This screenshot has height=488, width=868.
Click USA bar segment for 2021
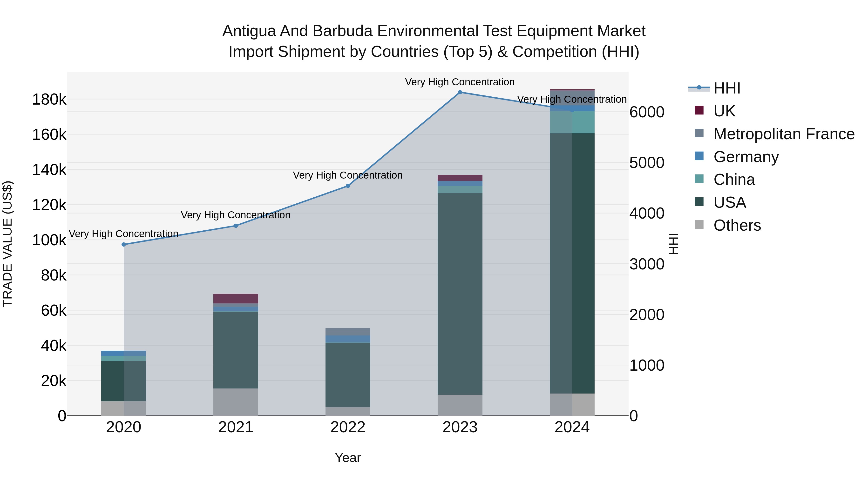(236, 350)
